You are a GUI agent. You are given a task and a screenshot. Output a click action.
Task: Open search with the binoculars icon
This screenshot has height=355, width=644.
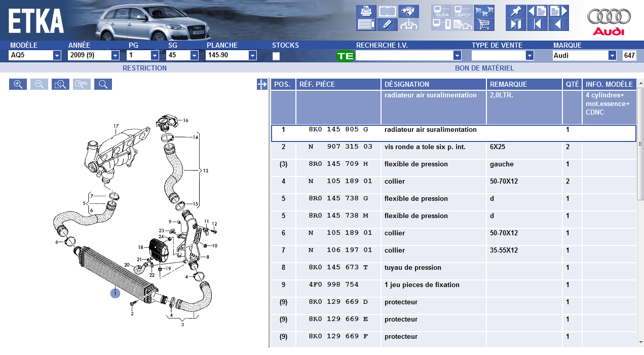coord(408,11)
